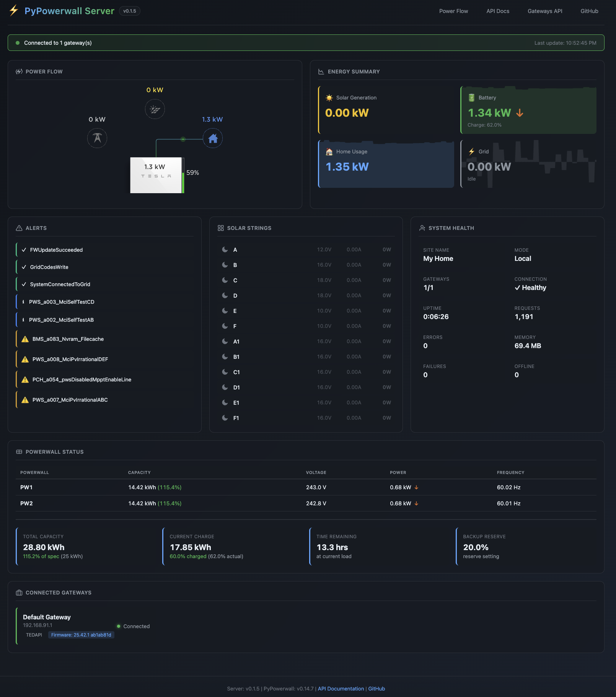
Task: Click the Tesla Powerwall battery image
Action: 156,175
